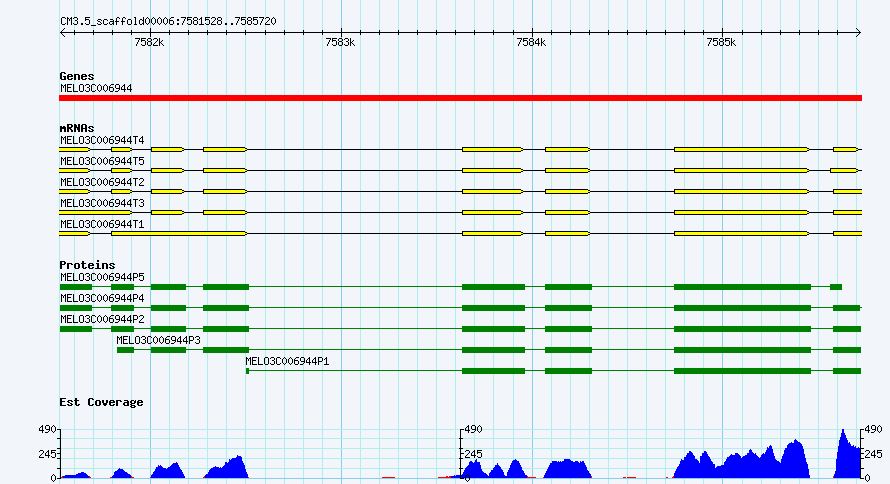Click the 7583k ruler label
The height and width of the screenshot is (484, 890).
(x=340, y=43)
